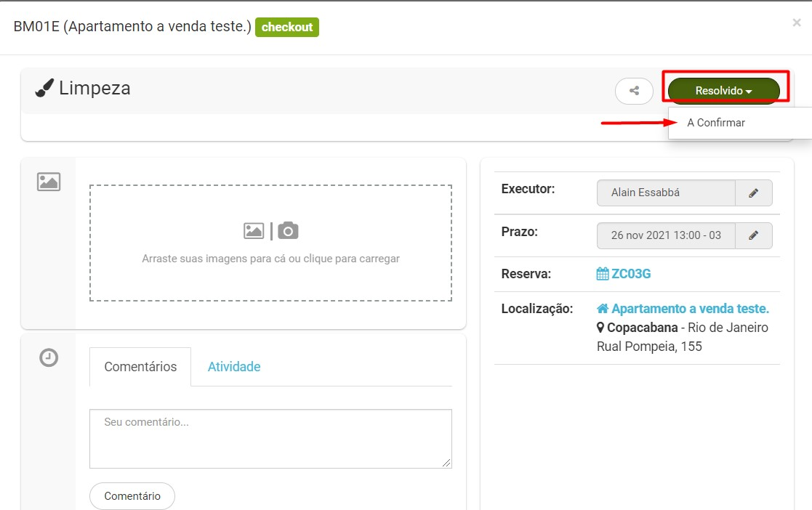Click the Prazo field 26 nov 2021
Screen dimensions: 812x510
pos(666,235)
